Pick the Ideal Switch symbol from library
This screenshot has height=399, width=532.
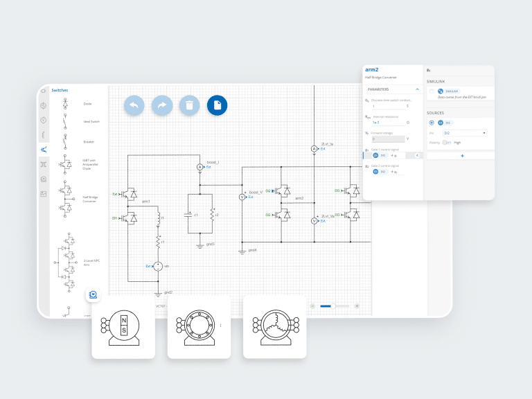[65, 121]
